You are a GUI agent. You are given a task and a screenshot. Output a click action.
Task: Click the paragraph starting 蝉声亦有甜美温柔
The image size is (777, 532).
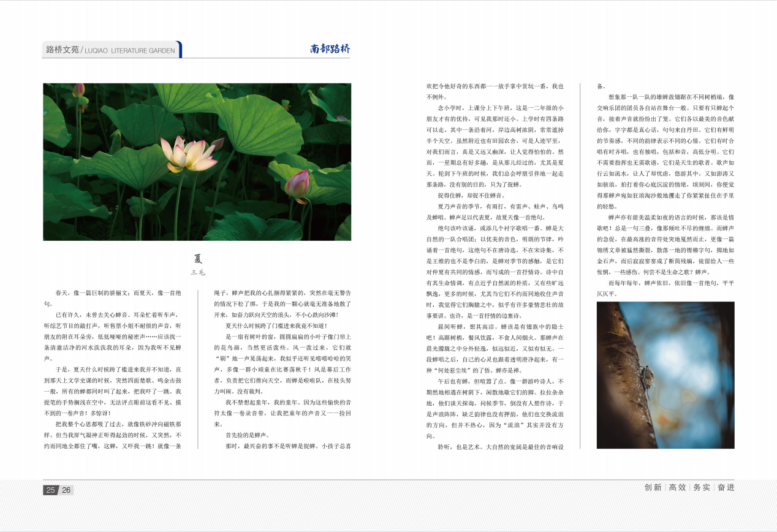[665, 244]
